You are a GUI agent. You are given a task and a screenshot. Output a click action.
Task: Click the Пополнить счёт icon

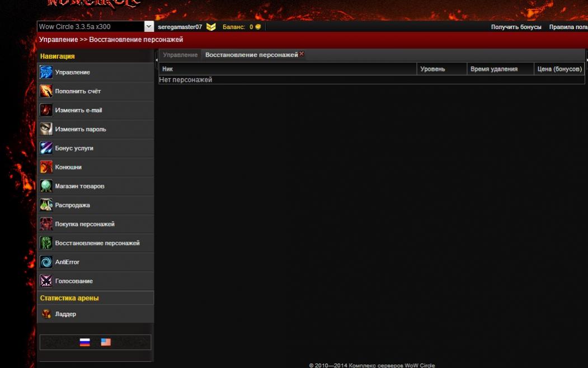click(x=46, y=91)
